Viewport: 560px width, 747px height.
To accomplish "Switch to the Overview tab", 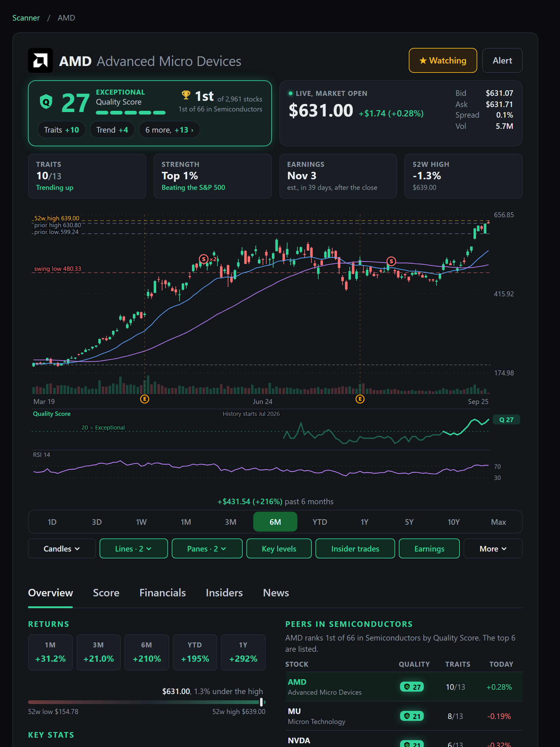I will click(50, 593).
